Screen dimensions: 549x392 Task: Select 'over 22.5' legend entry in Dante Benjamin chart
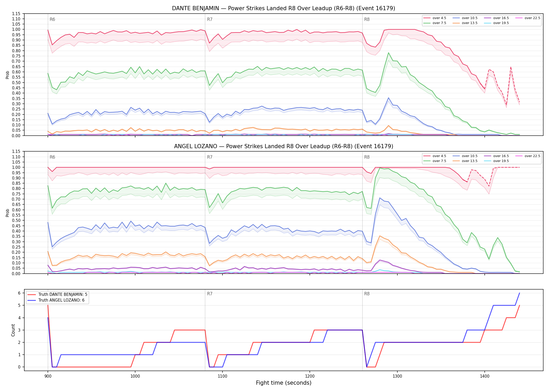[528, 18]
